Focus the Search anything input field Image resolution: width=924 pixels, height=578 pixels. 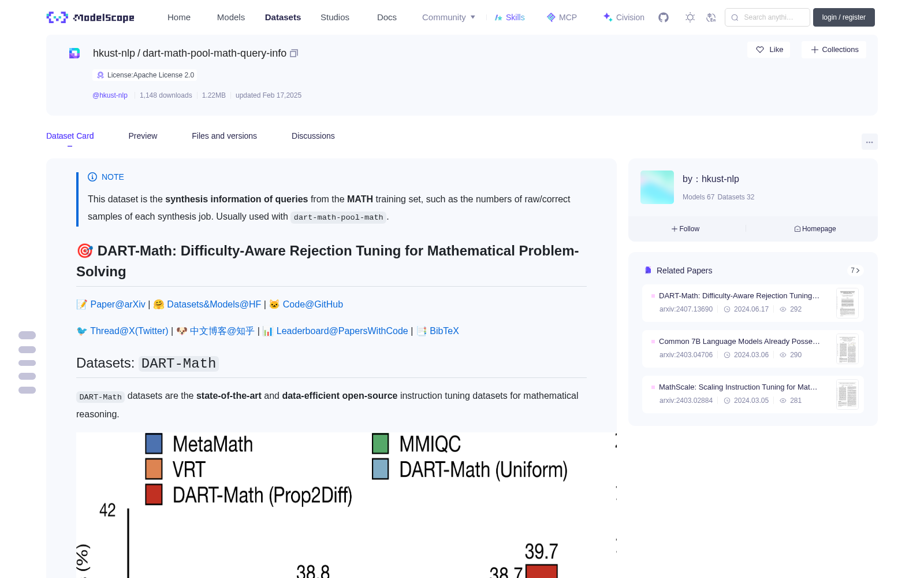(767, 17)
